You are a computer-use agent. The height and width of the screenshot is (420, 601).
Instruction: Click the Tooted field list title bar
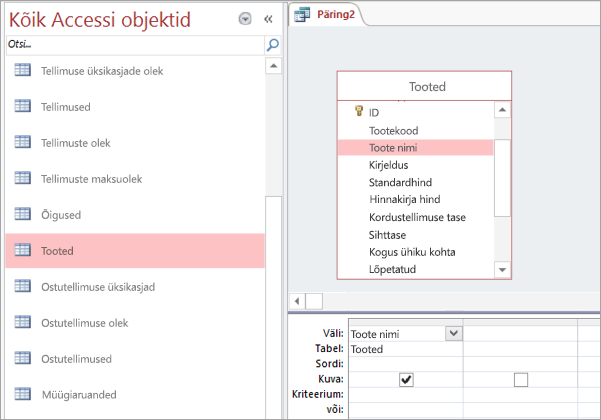[424, 86]
